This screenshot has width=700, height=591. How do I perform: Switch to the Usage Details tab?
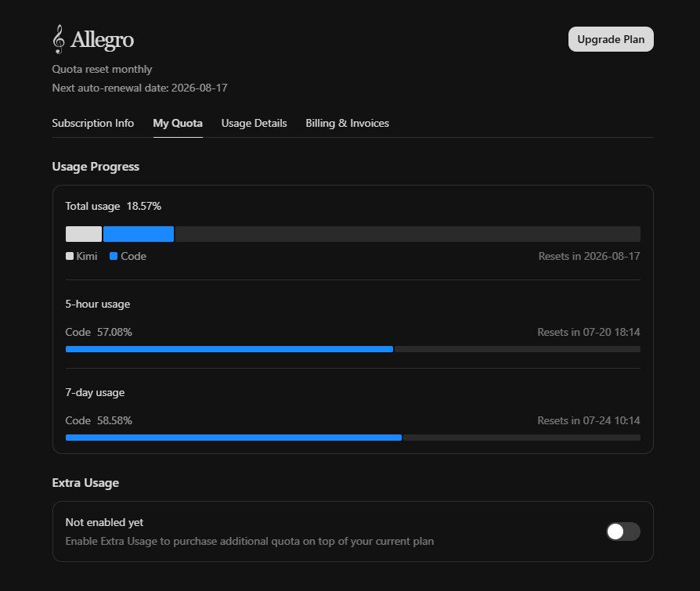point(254,123)
